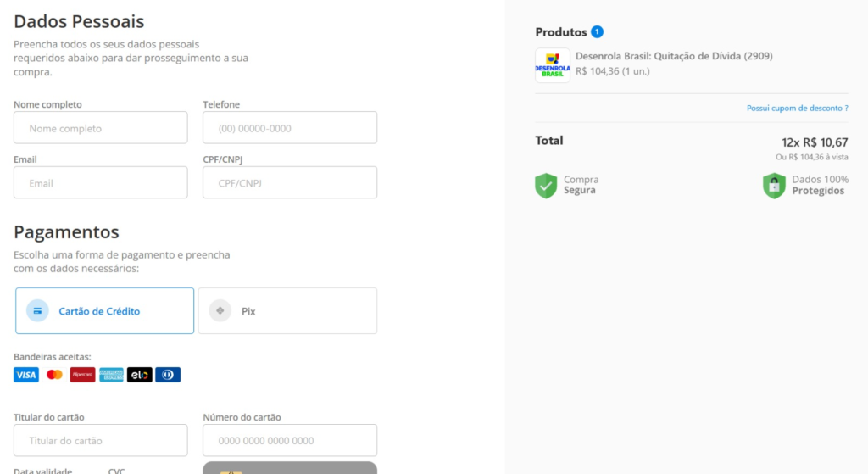
Task: Focus the Telefone input field
Action: pos(290,128)
